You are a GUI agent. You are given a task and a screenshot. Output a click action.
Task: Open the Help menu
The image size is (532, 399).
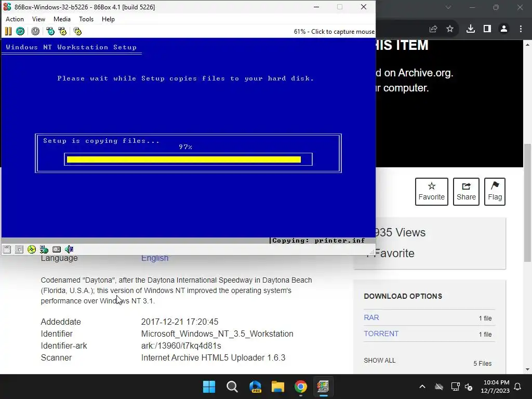point(108,19)
